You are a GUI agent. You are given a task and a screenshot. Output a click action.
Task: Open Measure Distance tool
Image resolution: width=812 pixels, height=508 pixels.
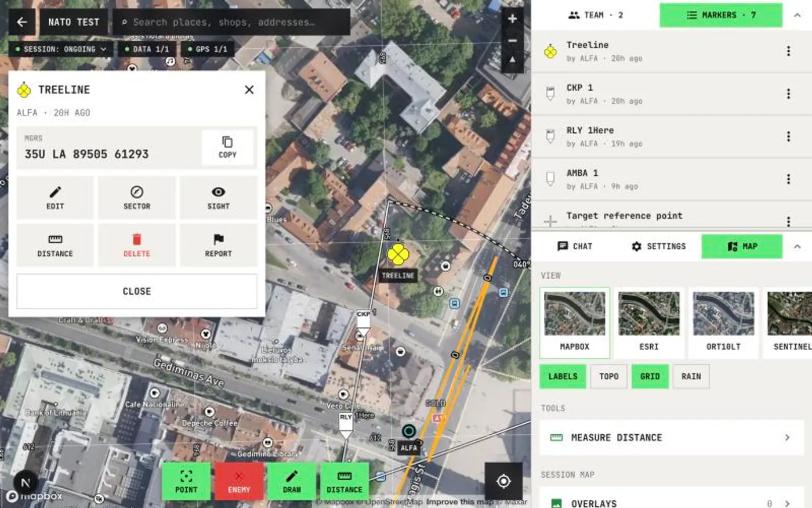pyautogui.click(x=672, y=438)
